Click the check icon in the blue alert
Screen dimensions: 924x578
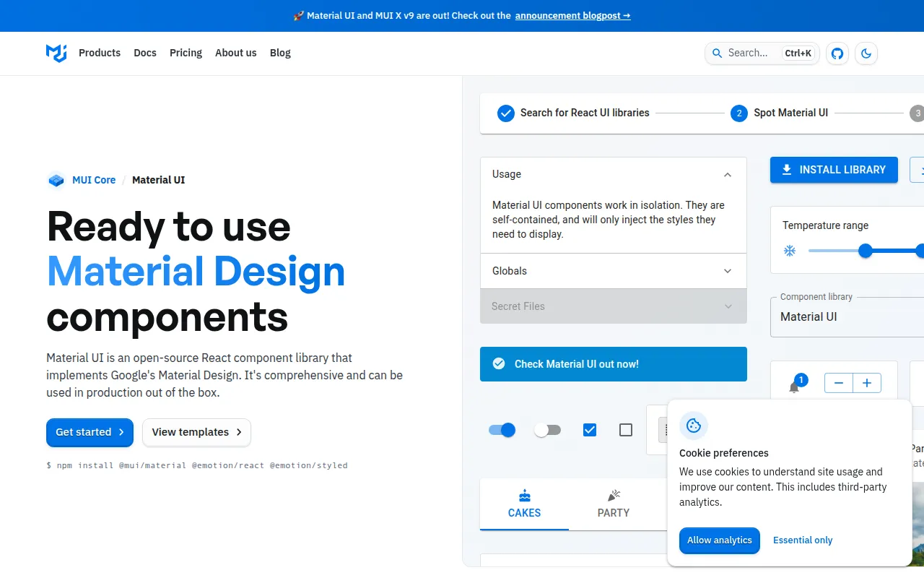pos(499,364)
